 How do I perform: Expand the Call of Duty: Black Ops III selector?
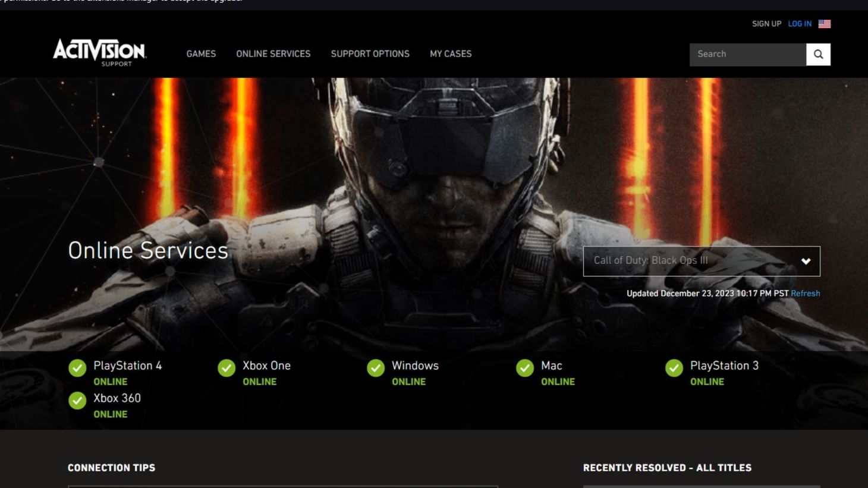[701, 260]
